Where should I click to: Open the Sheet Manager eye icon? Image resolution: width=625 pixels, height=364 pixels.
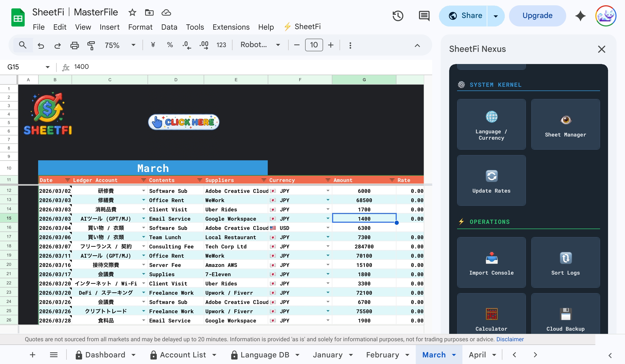coord(565,120)
